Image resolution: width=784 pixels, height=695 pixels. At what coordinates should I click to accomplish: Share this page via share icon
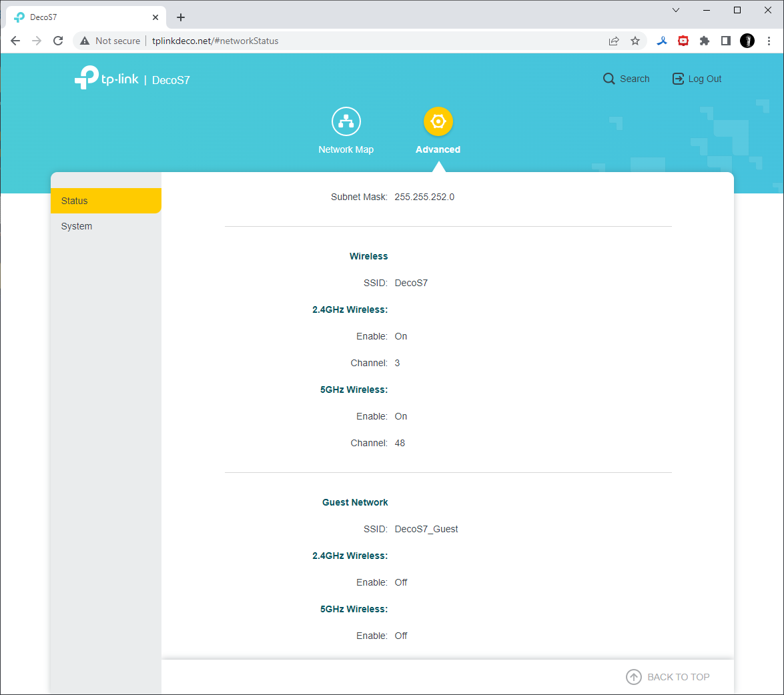coord(613,41)
